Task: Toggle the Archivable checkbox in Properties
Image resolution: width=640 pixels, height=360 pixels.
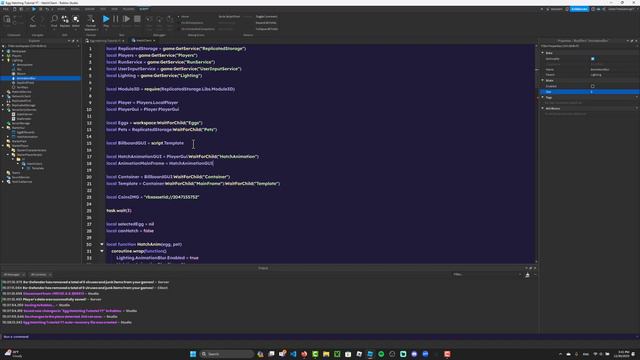Action: tap(593, 59)
